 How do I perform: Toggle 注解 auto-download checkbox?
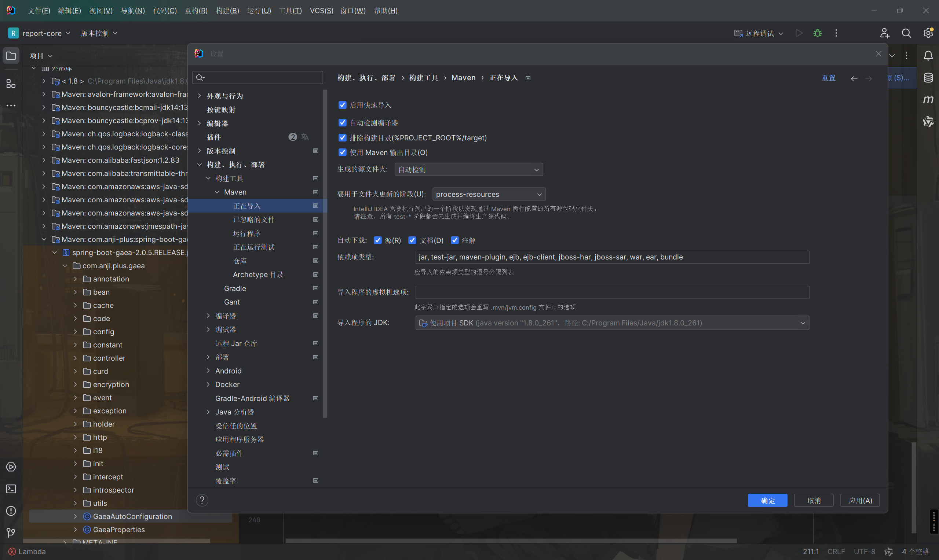[454, 240]
